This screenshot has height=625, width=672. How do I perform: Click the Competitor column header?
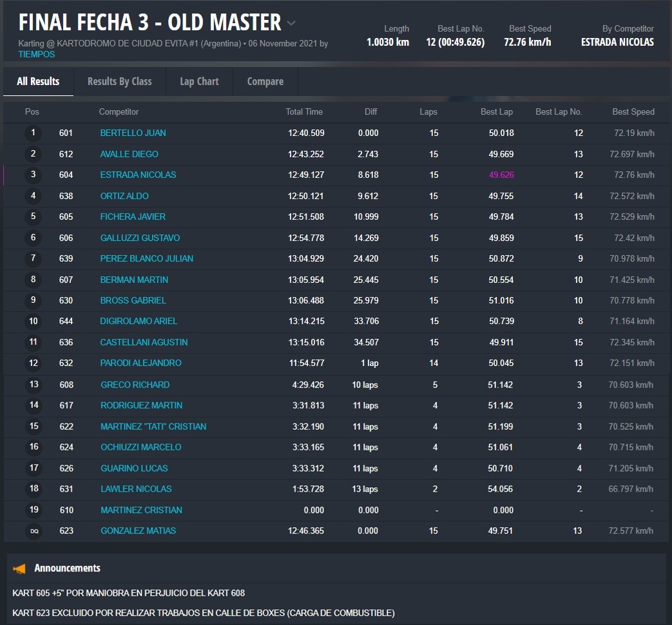pos(119,112)
